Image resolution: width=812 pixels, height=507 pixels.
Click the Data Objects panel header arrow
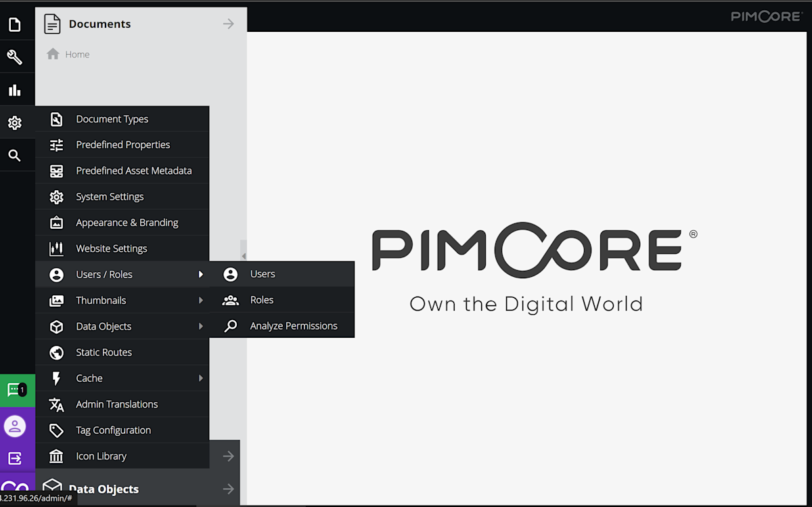(x=229, y=489)
